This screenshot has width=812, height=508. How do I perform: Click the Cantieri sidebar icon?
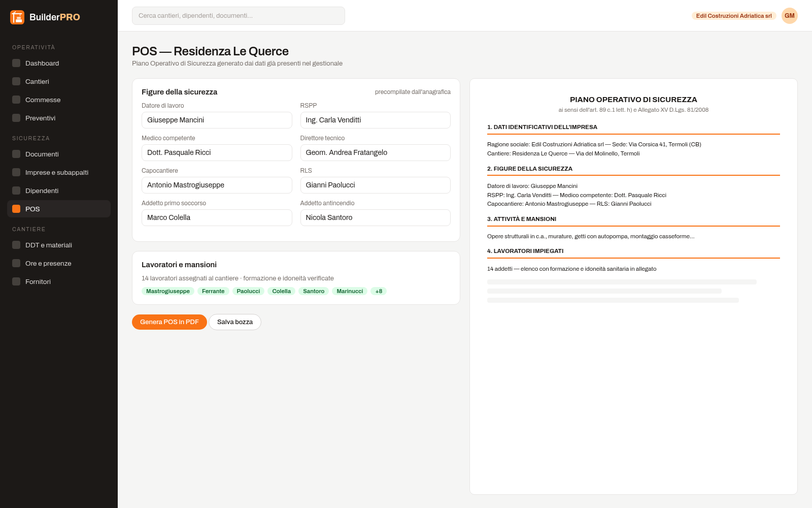(16, 81)
